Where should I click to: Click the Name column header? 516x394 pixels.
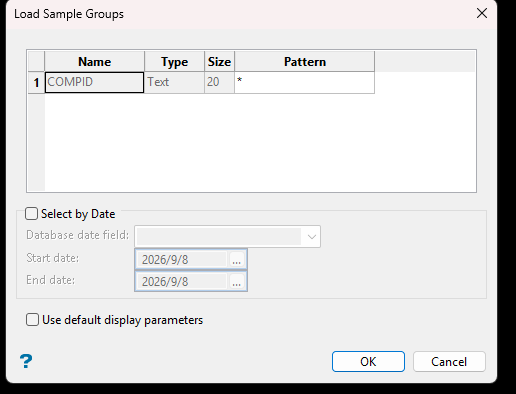(x=94, y=62)
